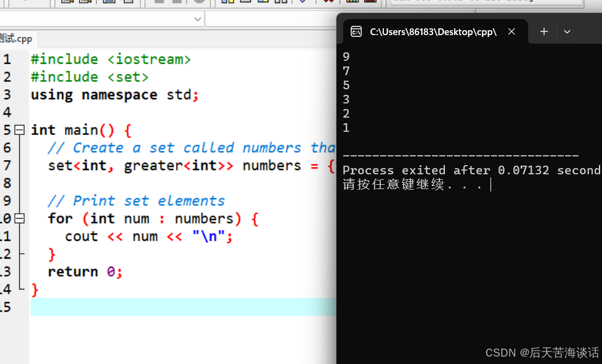The image size is (602, 364).
Task: Click the closing brace on line 14
Action: (x=35, y=289)
